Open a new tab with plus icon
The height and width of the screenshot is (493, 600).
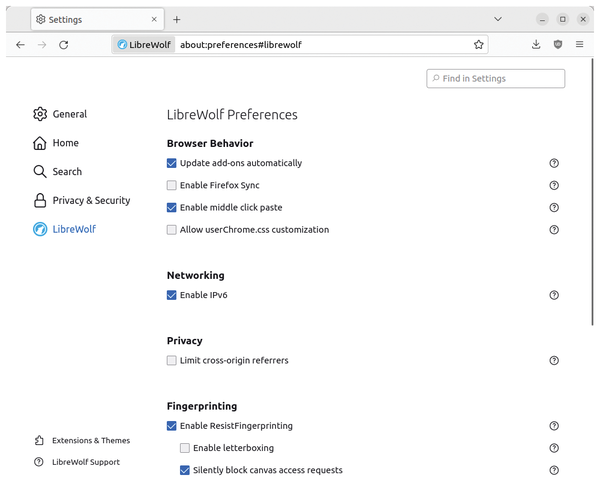tap(176, 20)
